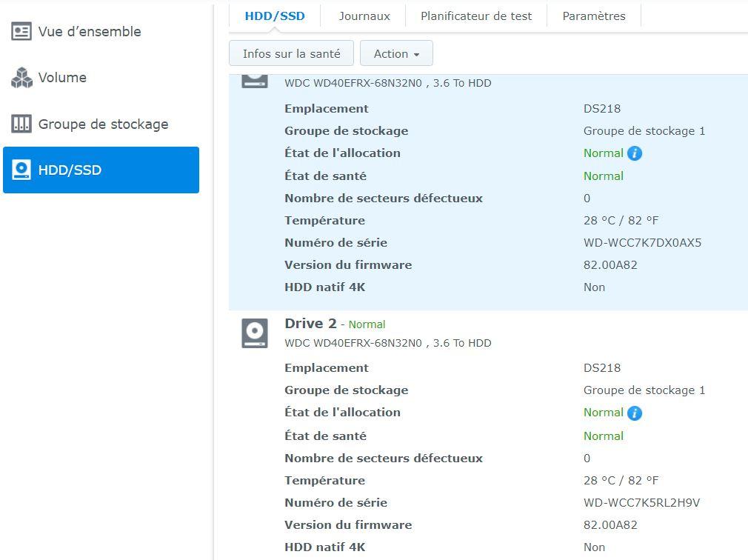
Task: Open the Action dropdown menu
Action: click(x=396, y=53)
